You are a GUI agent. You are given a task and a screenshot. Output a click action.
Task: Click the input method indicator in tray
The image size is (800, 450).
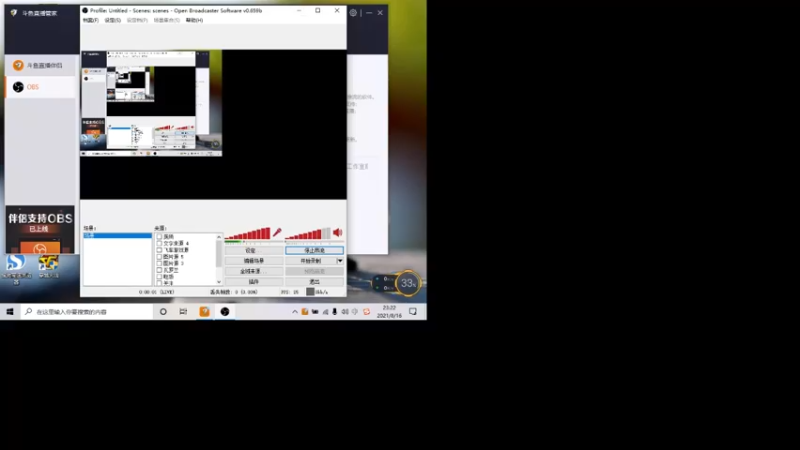pos(355,312)
